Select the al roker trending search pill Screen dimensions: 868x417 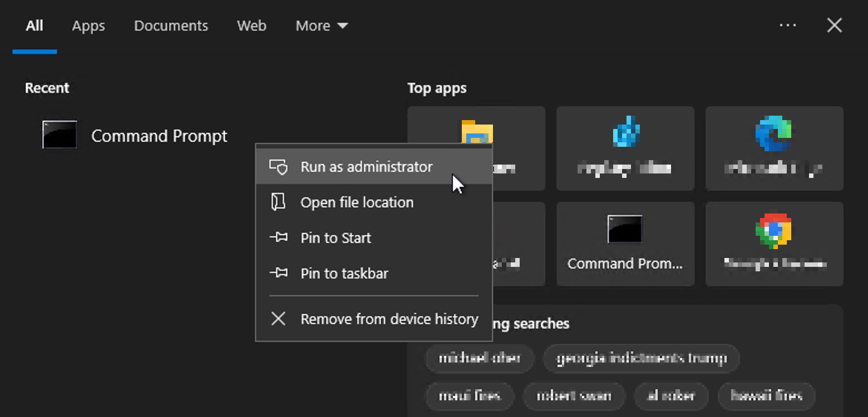click(672, 396)
